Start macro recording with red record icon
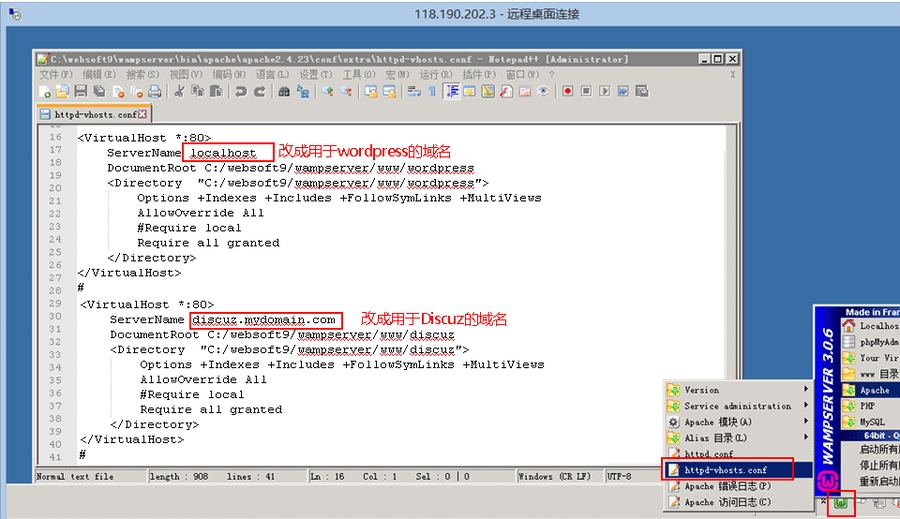 click(567, 91)
